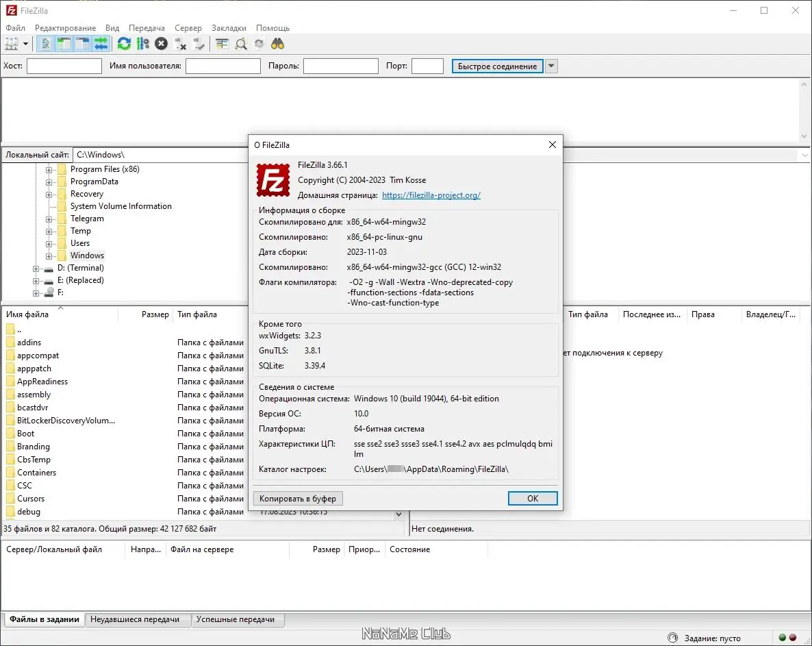
Task: Toggle transfer queue display
Action: pos(101,44)
